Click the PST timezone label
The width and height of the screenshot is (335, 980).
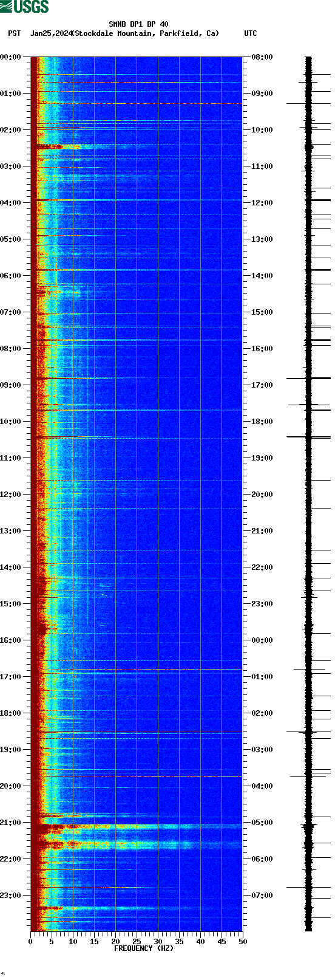click(x=15, y=33)
